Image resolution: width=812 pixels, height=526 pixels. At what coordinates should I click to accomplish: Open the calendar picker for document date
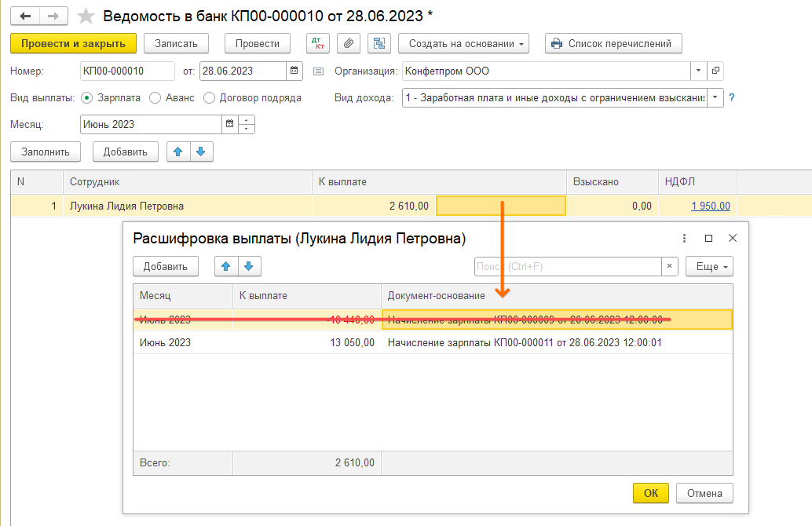click(294, 71)
